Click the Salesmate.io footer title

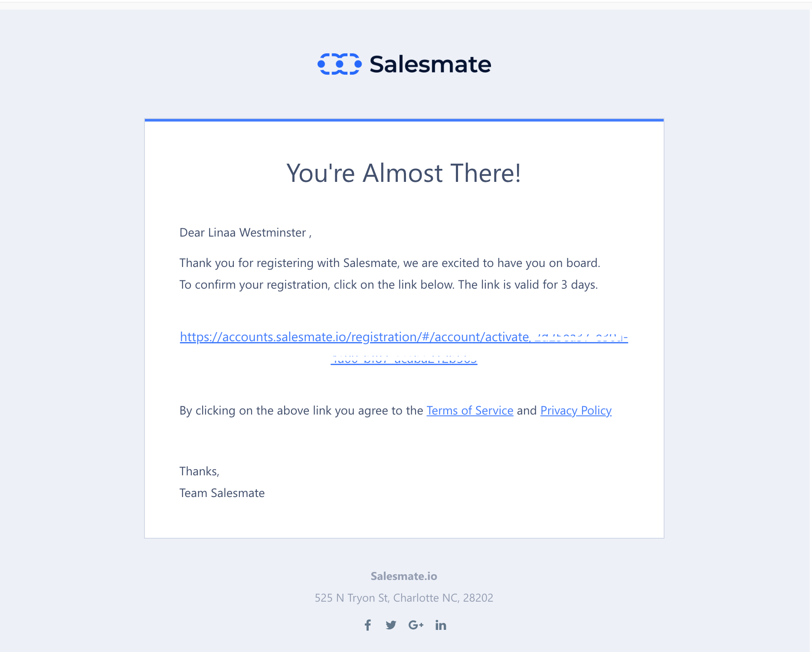pyautogui.click(x=404, y=576)
